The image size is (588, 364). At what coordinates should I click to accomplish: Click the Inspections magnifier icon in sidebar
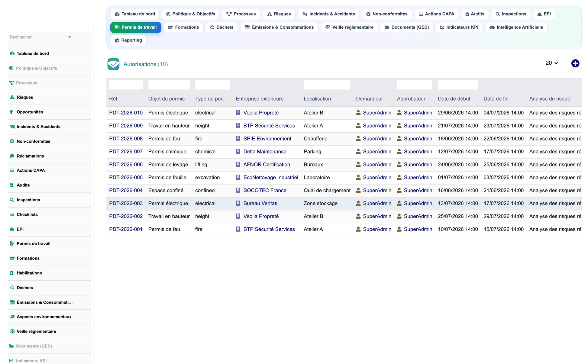click(12, 200)
